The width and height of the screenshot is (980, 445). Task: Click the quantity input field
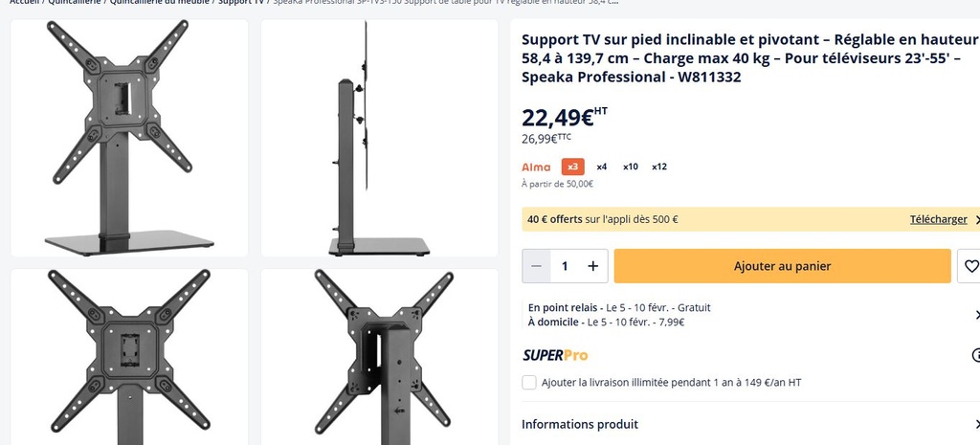565,266
